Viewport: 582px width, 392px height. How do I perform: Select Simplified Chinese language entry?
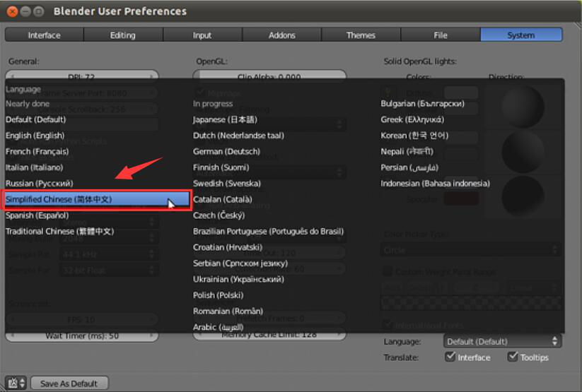(x=98, y=199)
